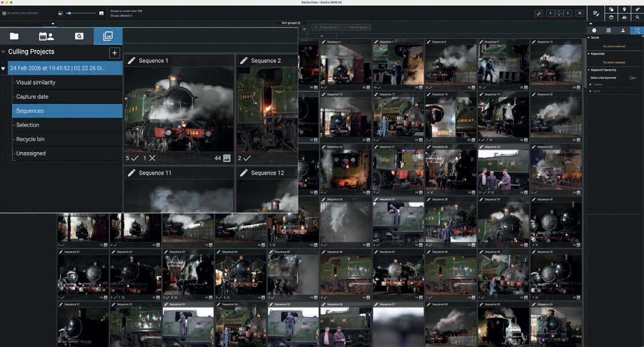Open the Sequence 10 thumbnail
644x347 pixels.
point(556,65)
